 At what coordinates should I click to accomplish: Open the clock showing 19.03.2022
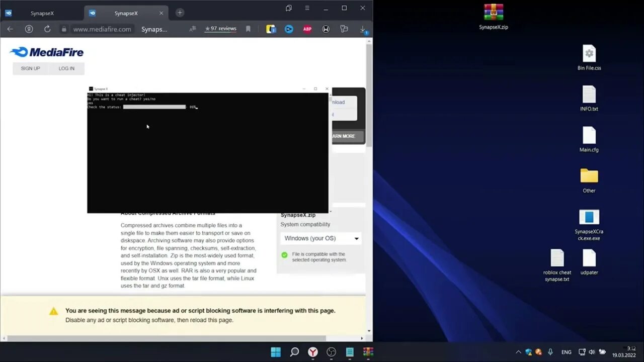[624, 351]
